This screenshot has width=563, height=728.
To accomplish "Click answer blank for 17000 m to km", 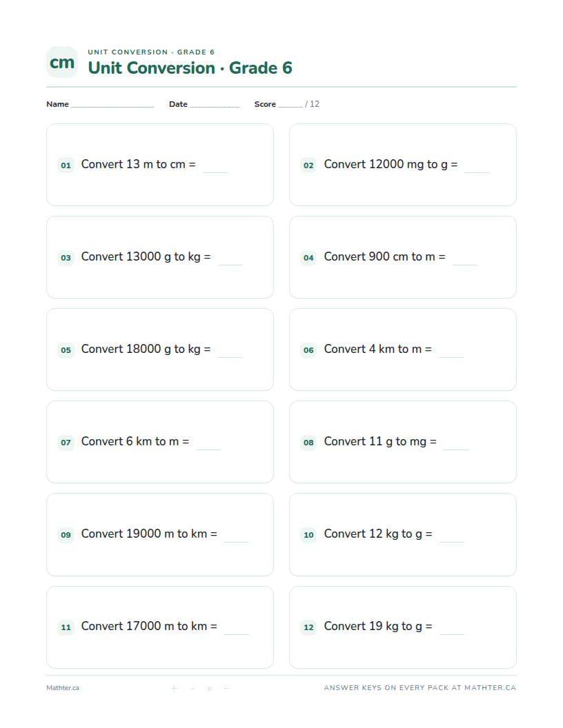I will [237, 629].
